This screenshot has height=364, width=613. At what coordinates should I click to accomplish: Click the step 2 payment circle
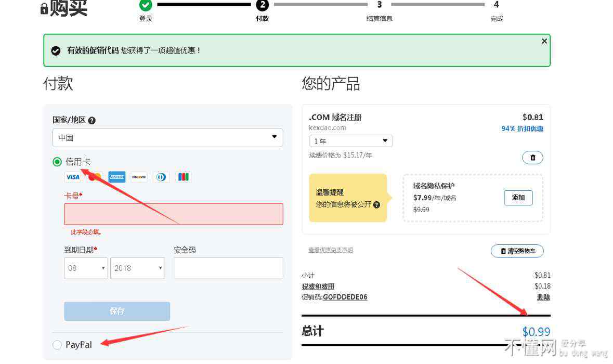coord(262,5)
